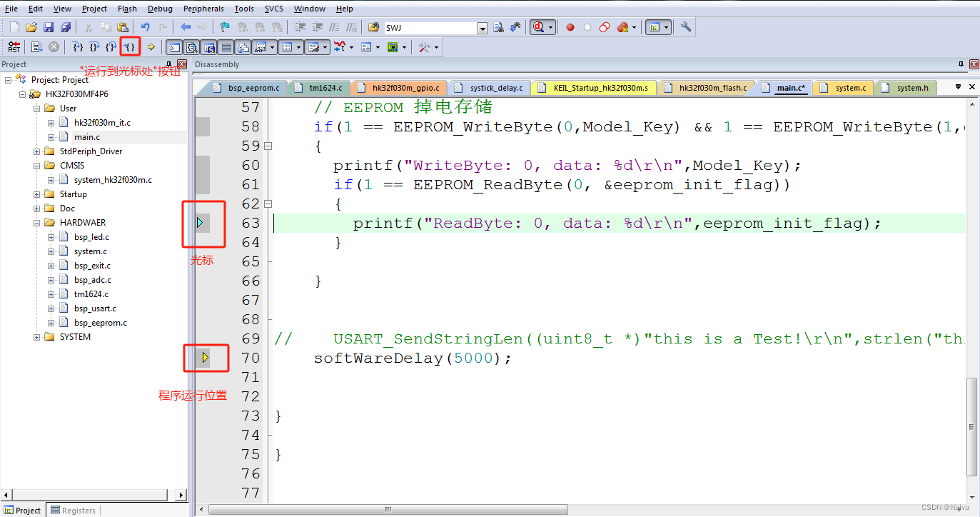Select main.c in the project tree
The image size is (980, 517).
[x=86, y=137]
